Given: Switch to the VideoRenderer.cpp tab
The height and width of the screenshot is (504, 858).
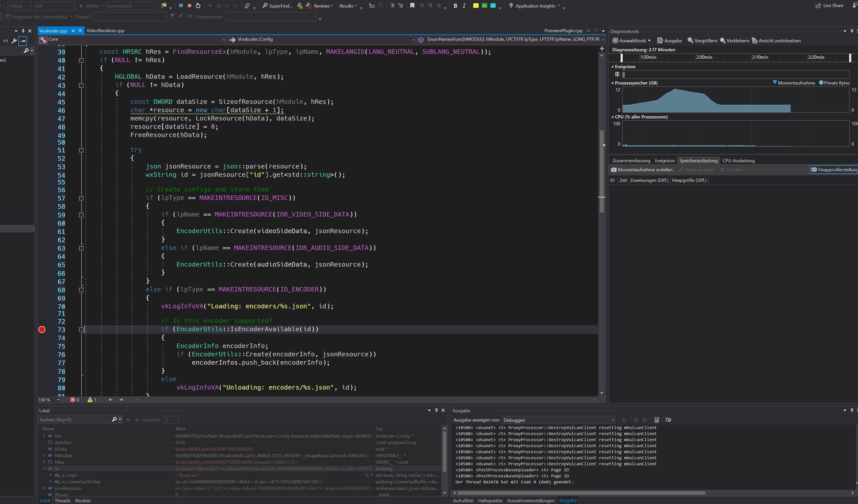Looking at the screenshot, I should pyautogui.click(x=105, y=31).
